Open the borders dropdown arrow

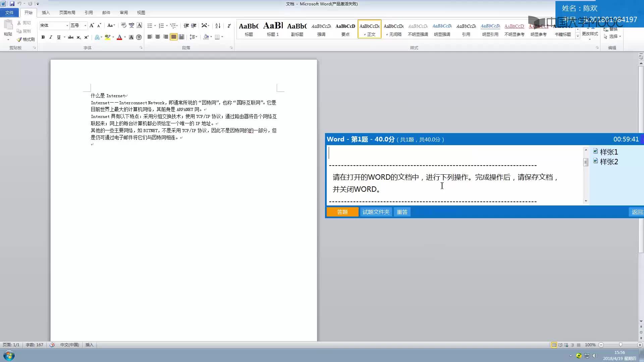[x=222, y=37]
